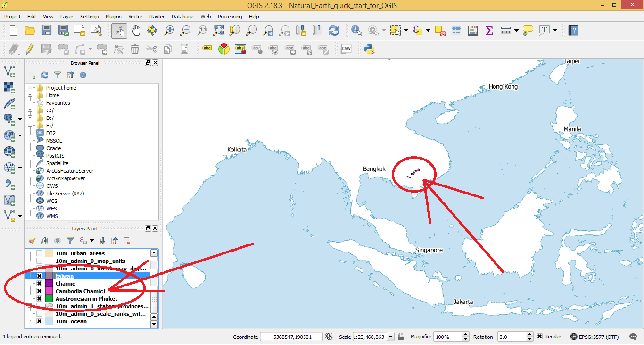Open the select features dropdown arrow
The height and width of the screenshot is (345, 644).
pos(405,31)
